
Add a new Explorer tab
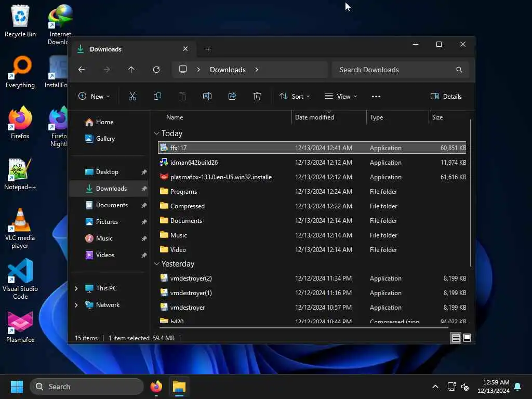208,49
